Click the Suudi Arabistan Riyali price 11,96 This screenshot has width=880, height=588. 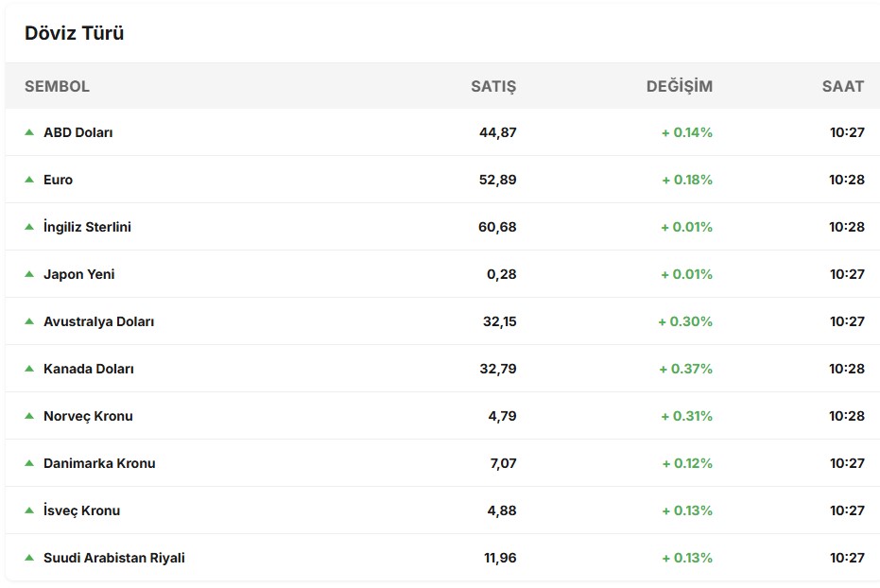(500, 558)
